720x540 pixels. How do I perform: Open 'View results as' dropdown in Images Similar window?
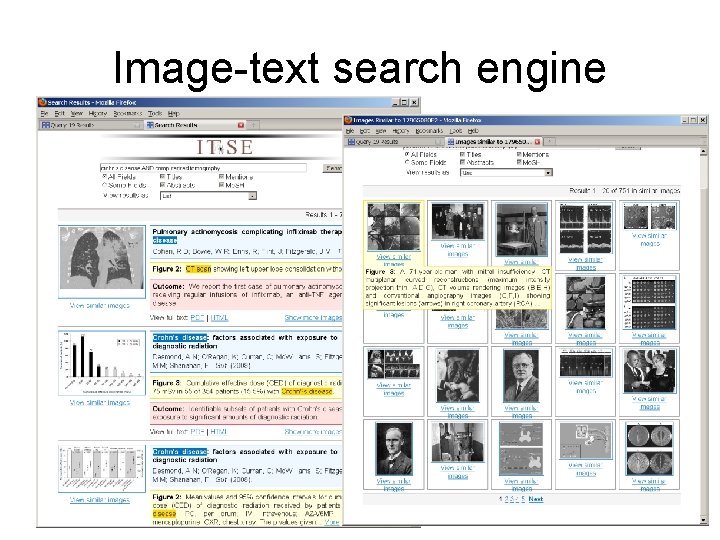[x=506, y=173]
